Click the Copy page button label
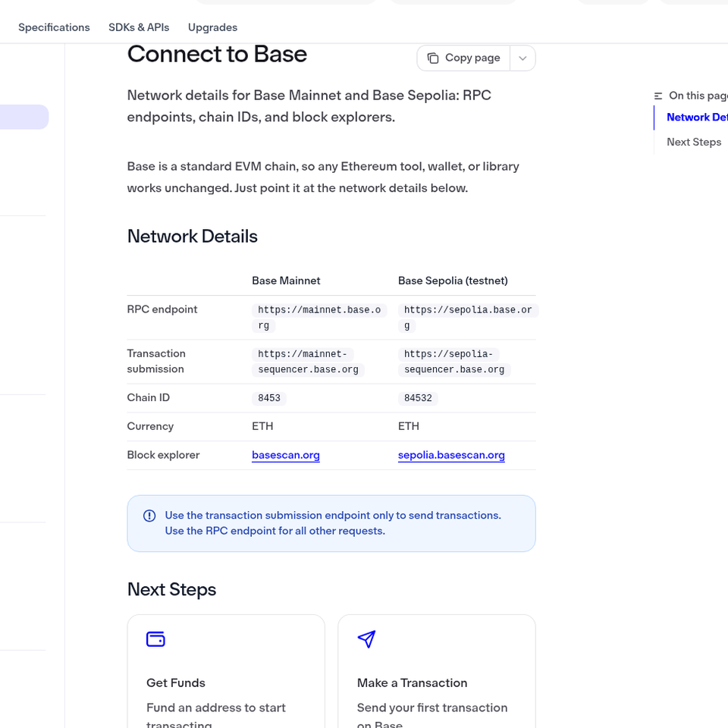 click(x=472, y=58)
